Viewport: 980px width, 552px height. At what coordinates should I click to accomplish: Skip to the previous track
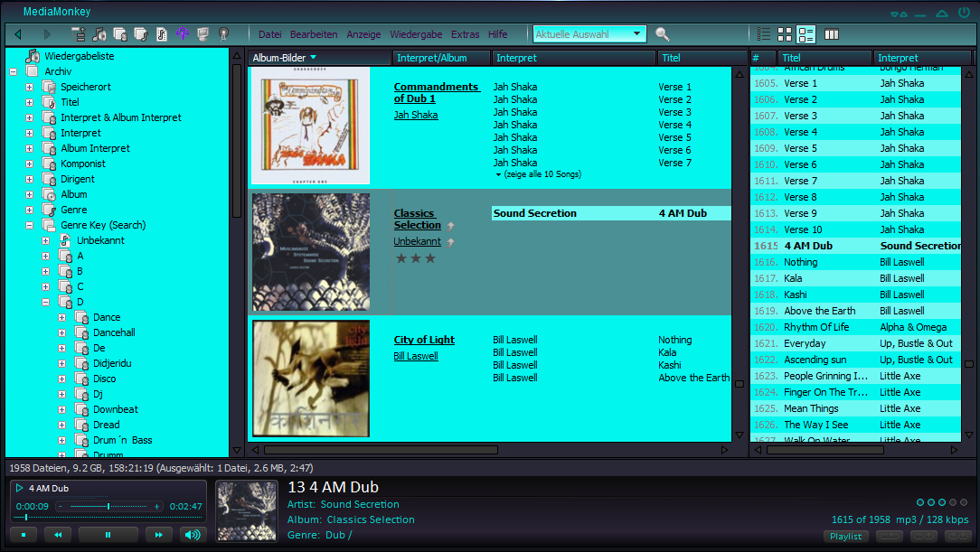click(58, 535)
